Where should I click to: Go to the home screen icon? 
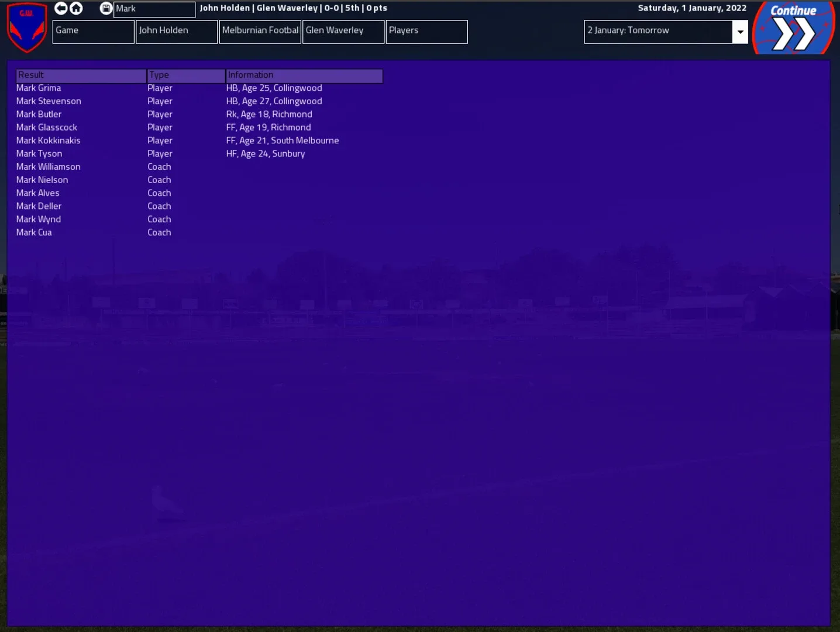pyautogui.click(x=76, y=8)
